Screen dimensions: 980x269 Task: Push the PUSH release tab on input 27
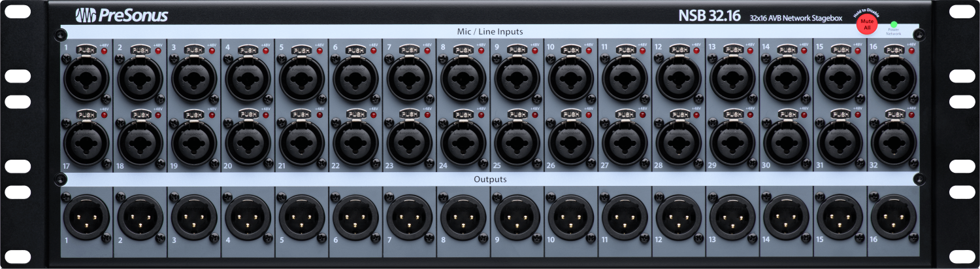[x=625, y=114]
